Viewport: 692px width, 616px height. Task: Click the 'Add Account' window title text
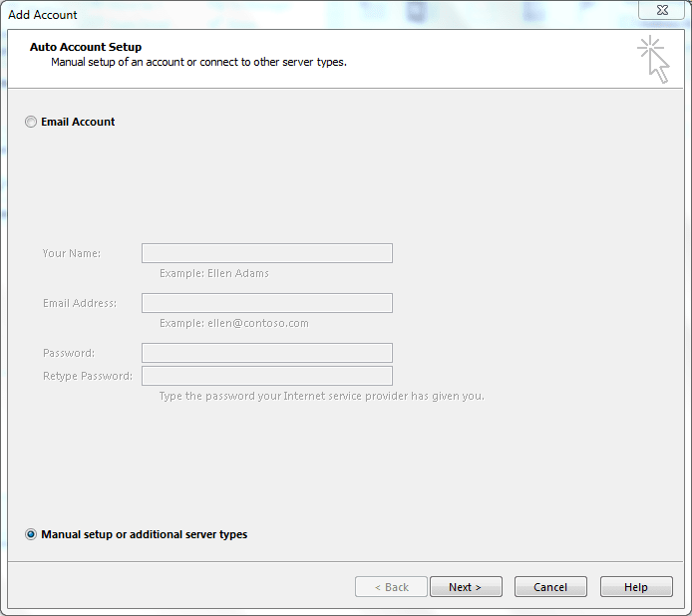click(42, 15)
